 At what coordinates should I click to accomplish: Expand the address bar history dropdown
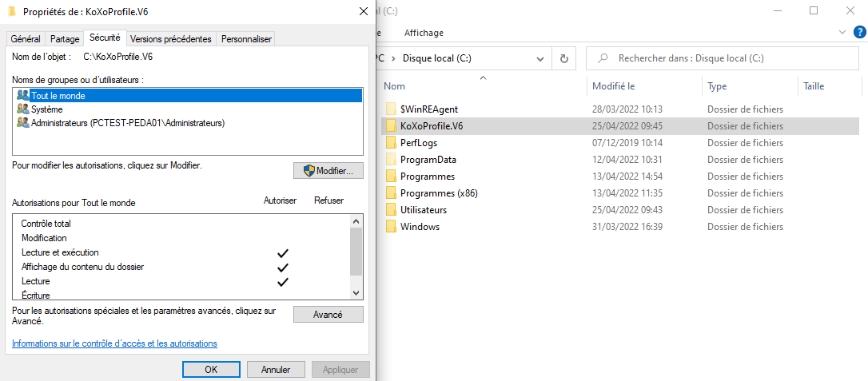coord(541,58)
